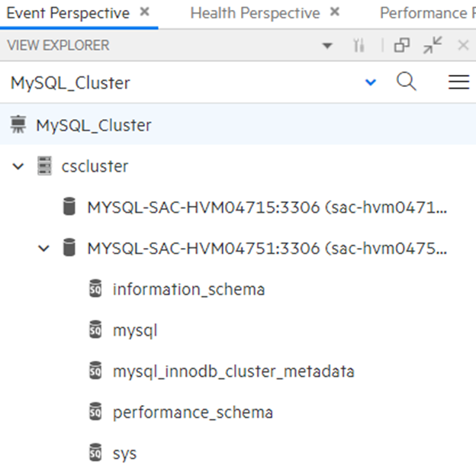Collapse the View Explorer panel with arrows icon
The image size is (476, 467).
click(433, 45)
